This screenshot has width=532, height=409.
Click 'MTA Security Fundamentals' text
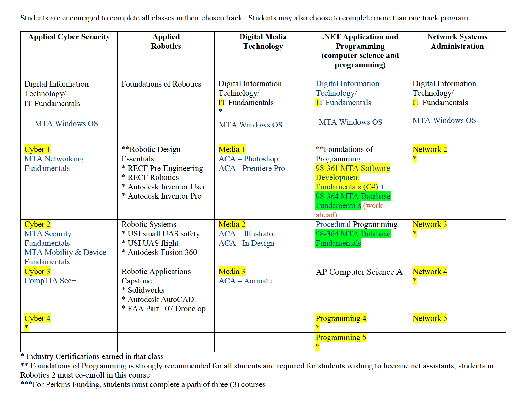(x=48, y=238)
